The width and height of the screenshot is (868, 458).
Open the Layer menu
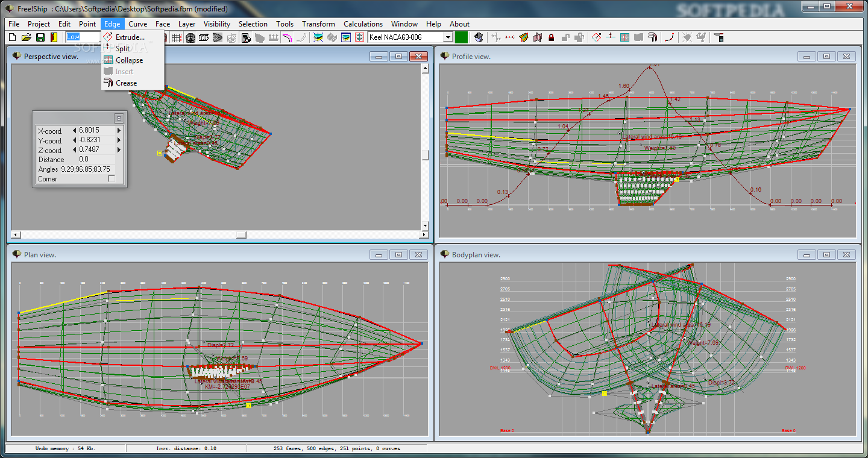pyautogui.click(x=187, y=24)
